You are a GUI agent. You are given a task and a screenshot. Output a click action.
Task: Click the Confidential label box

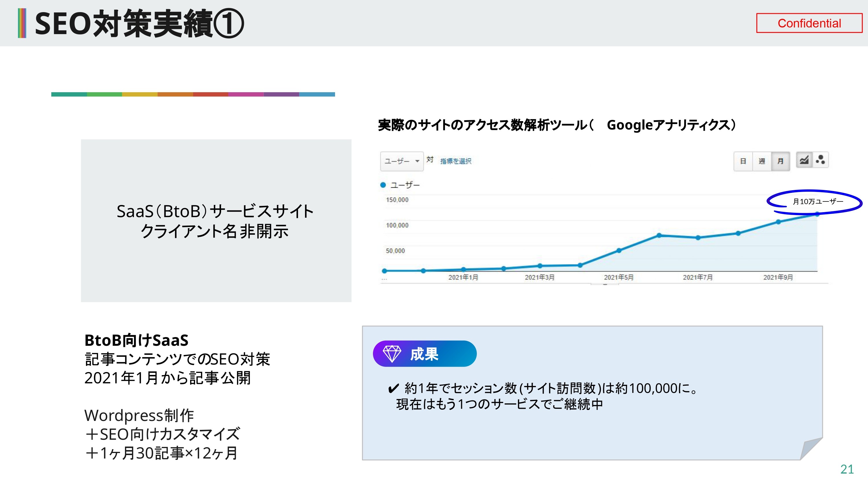809,23
